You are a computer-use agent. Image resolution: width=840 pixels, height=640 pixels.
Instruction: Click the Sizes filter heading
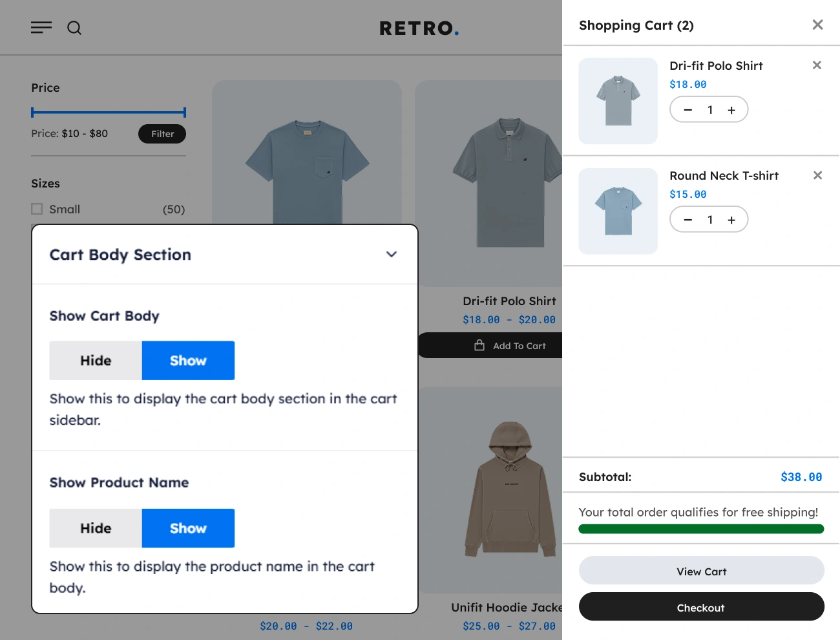(45, 184)
